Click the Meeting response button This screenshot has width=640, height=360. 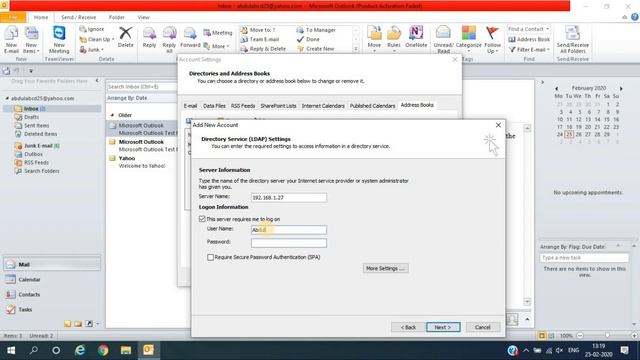point(218,33)
